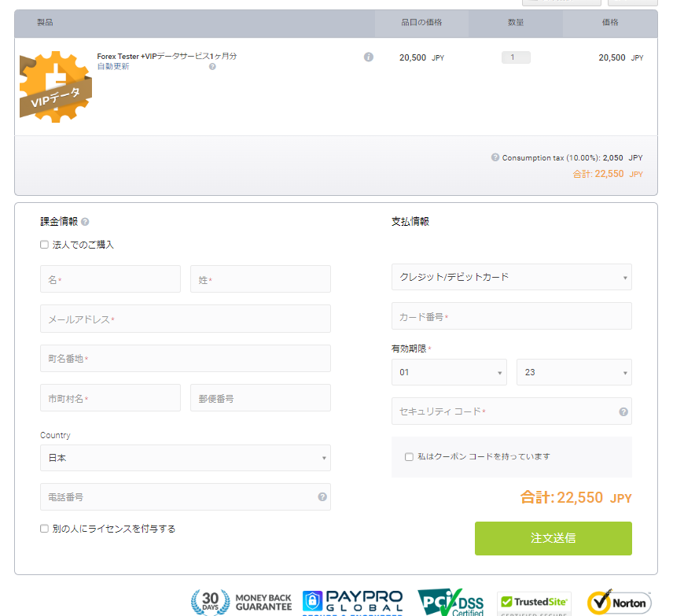This screenshot has width=673, height=616.
Task: Click the help icon under auto-renewal (自動更新)
Action: click(212, 67)
